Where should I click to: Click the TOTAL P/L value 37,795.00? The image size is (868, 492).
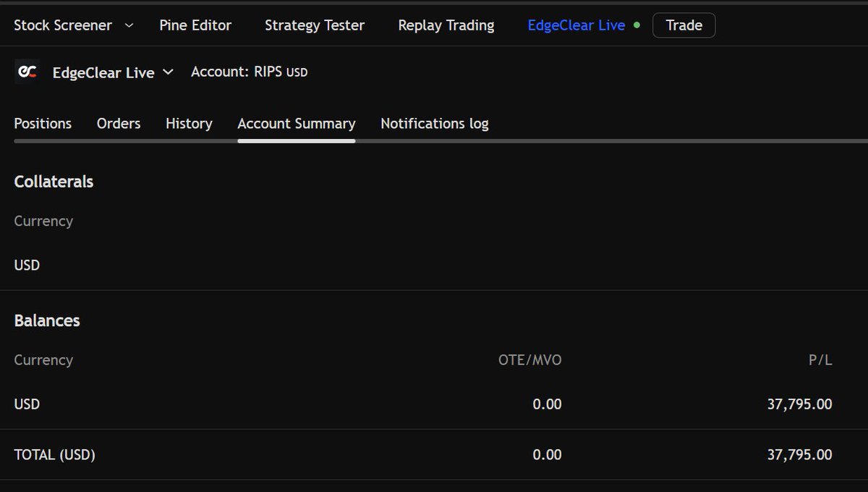click(799, 455)
